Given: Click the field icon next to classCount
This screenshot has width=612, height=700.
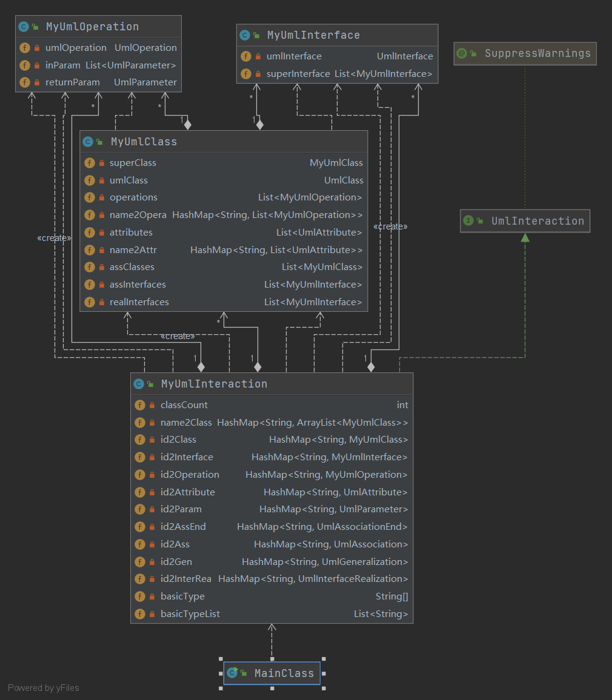Looking at the screenshot, I should click(140, 405).
